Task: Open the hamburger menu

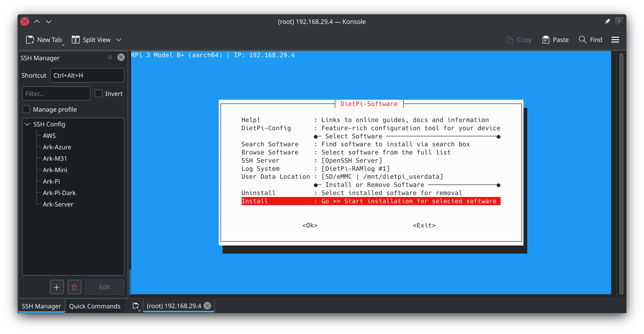Action: [615, 40]
